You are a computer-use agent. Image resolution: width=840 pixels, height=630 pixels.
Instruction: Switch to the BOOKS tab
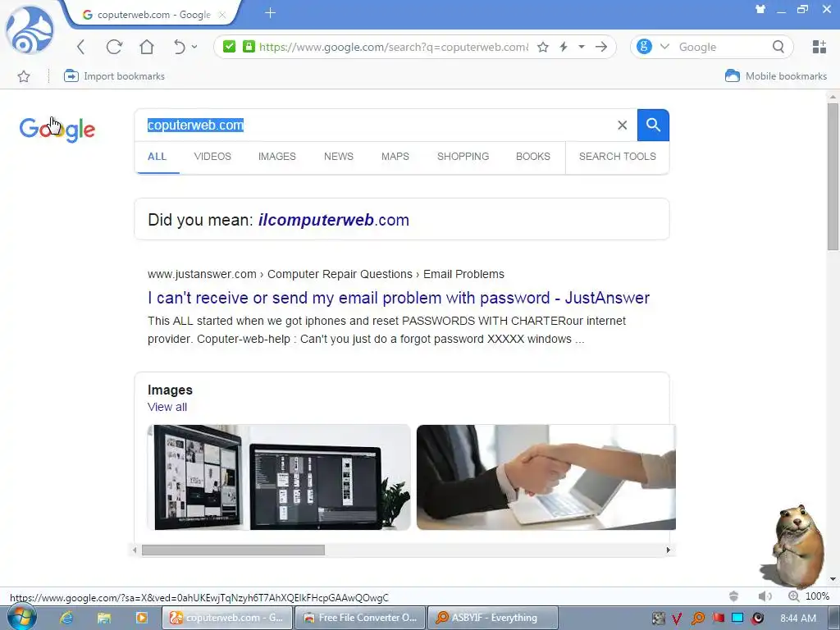click(533, 157)
